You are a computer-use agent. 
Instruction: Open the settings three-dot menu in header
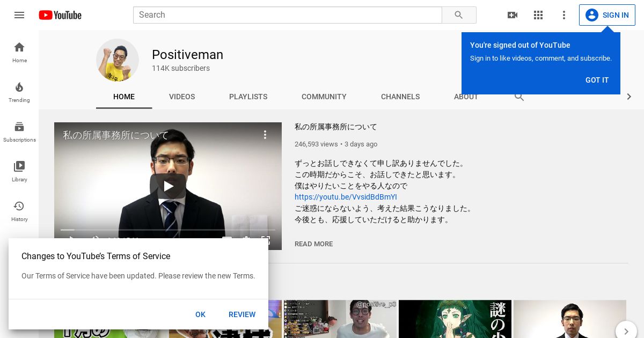[564, 15]
